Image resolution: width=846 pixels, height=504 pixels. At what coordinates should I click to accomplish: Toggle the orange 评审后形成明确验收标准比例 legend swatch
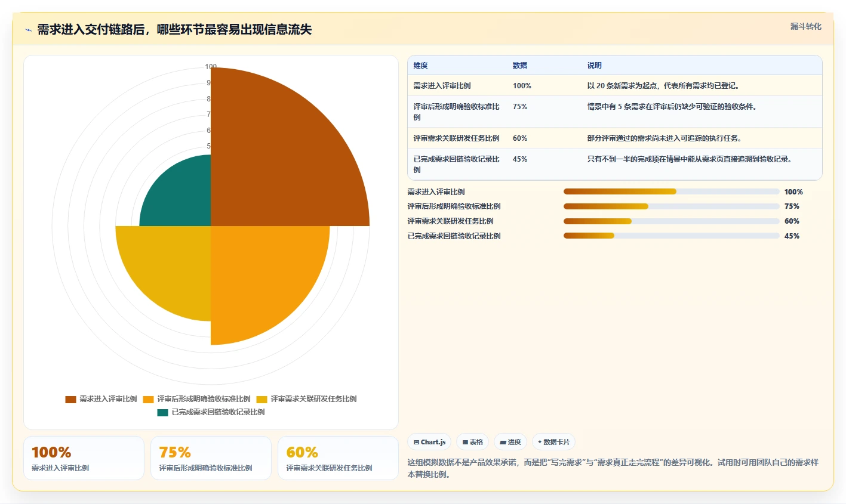point(148,399)
